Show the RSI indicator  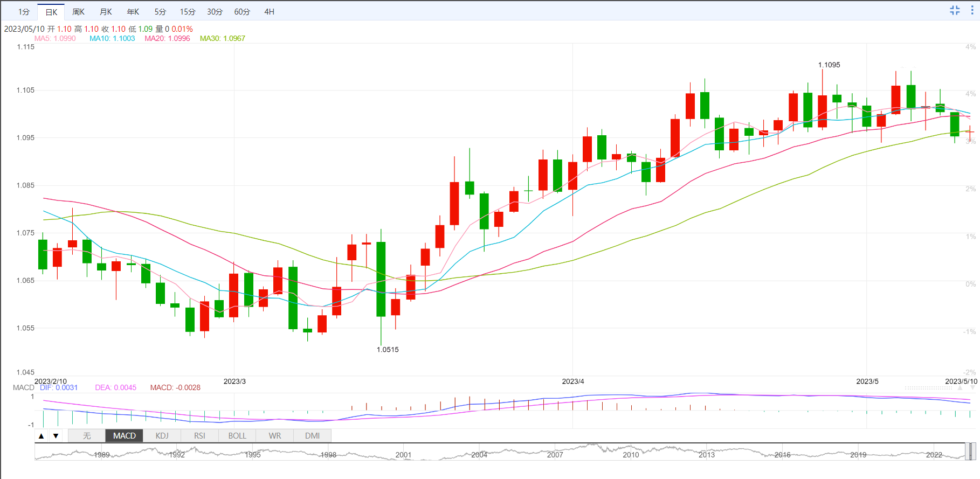pyautogui.click(x=199, y=436)
